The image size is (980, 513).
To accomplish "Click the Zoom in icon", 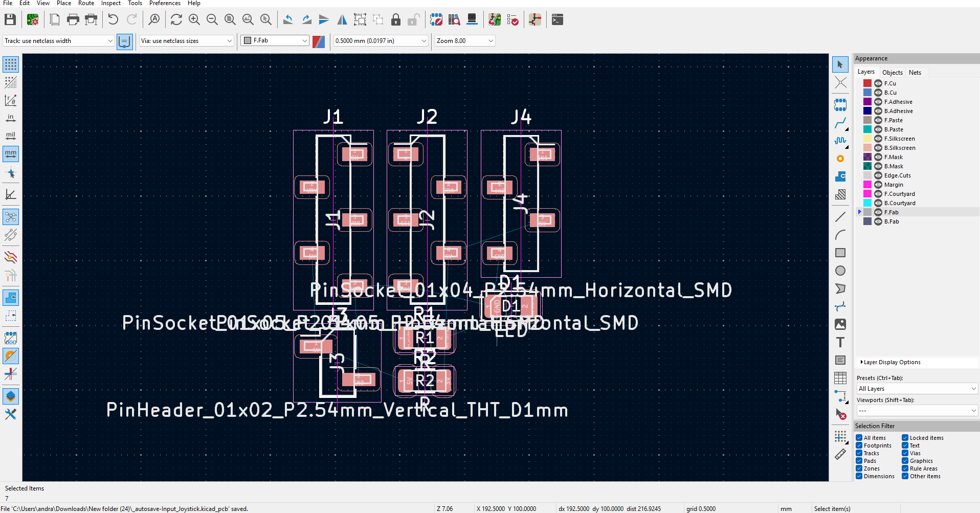I will click(x=194, y=19).
